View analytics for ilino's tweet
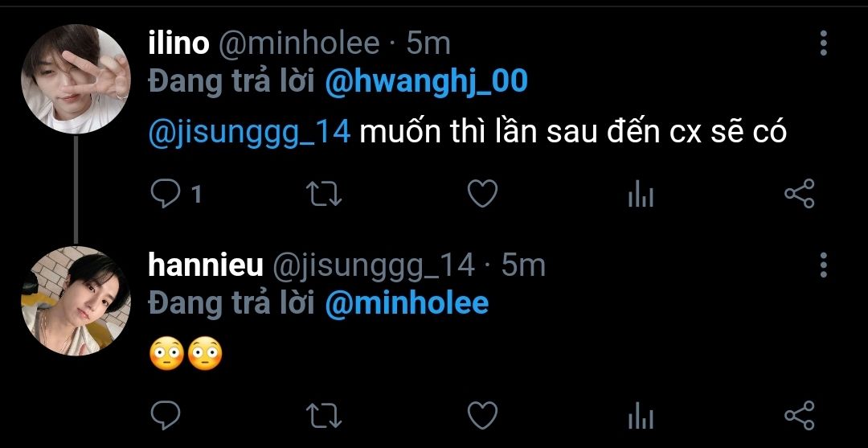The height and width of the screenshot is (448, 868). [641, 194]
